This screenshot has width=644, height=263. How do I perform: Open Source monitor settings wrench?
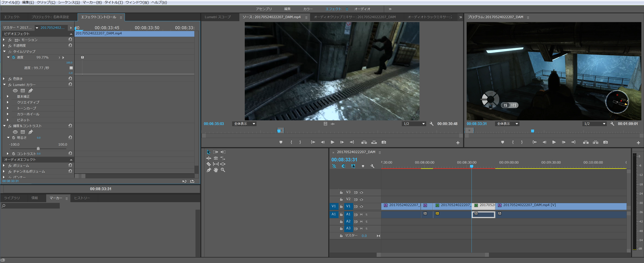(x=431, y=124)
